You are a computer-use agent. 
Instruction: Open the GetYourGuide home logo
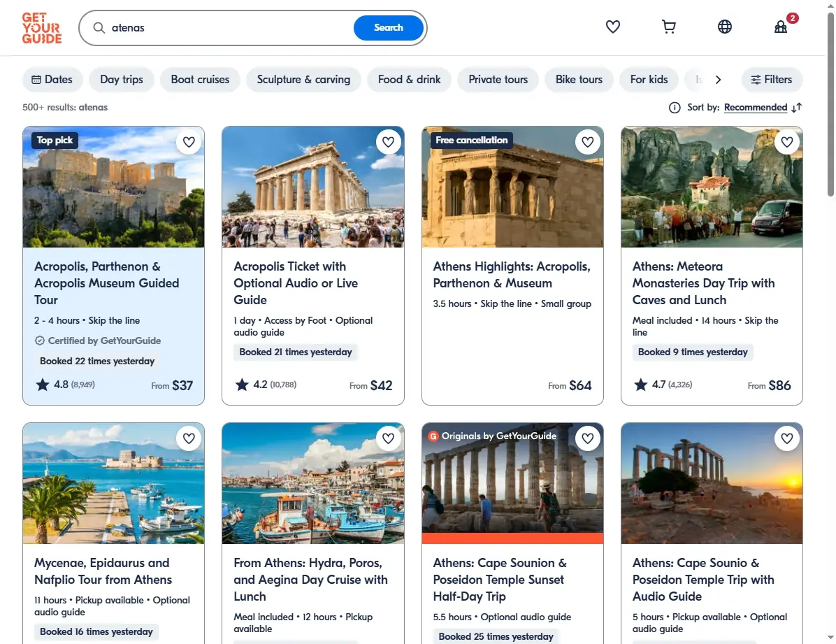[x=41, y=28]
